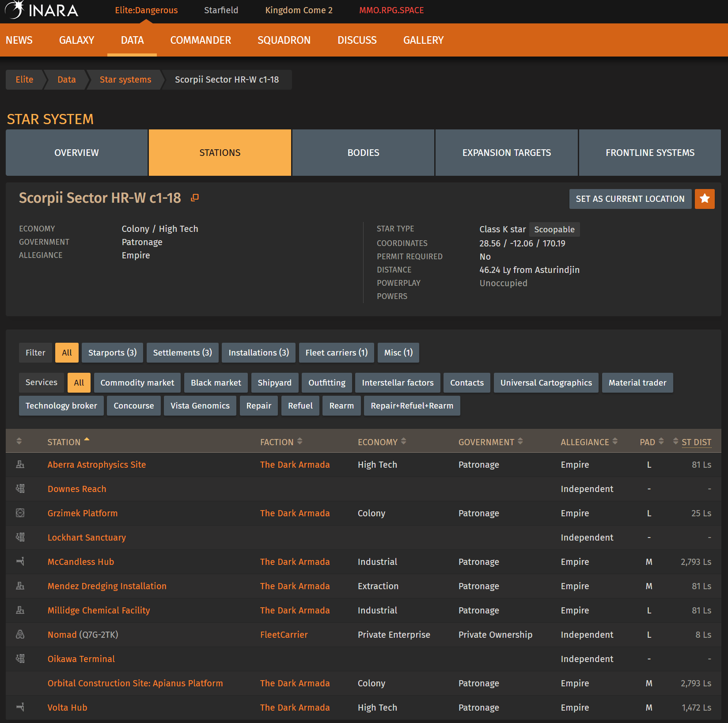Click the copy system name icon
Viewport: 728px width, 723px height.
195,198
